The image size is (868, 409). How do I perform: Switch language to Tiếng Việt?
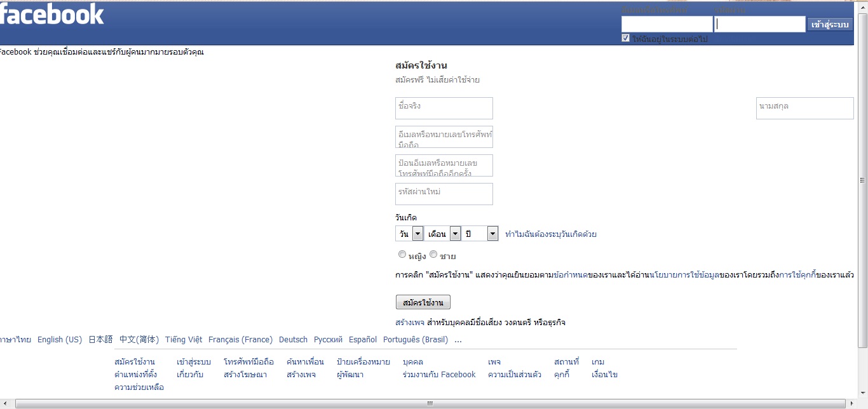[184, 340]
